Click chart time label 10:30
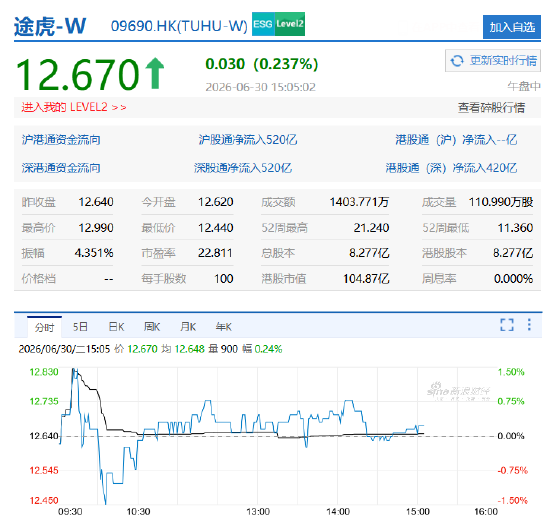Screen dimensions: 550x516 (x=138, y=511)
